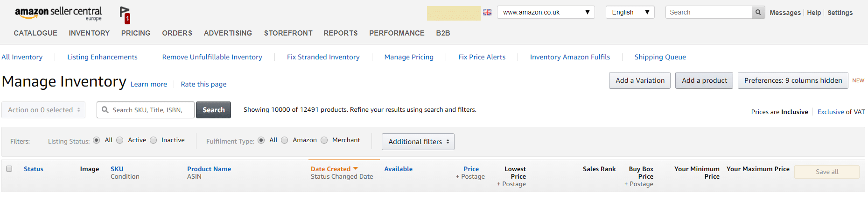
Task: Click the UK flag marketplace icon
Action: tap(487, 13)
